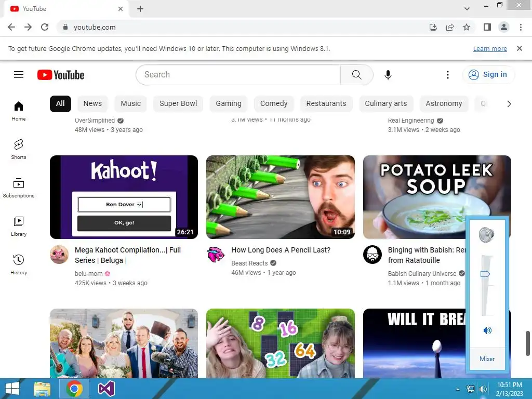This screenshot has width=532, height=399.
Task: Open Shorts from sidebar
Action: tap(19, 149)
